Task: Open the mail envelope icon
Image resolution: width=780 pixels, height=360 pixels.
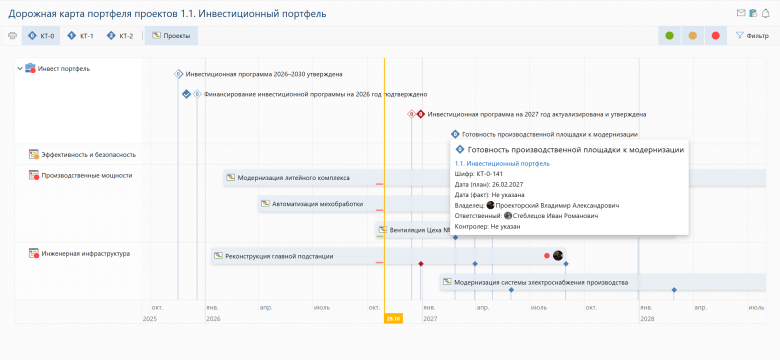Action: [x=741, y=13]
